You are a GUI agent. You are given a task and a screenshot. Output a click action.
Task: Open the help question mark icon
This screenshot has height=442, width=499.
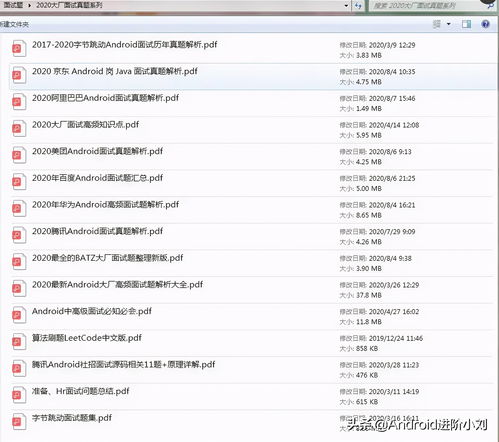(x=485, y=24)
